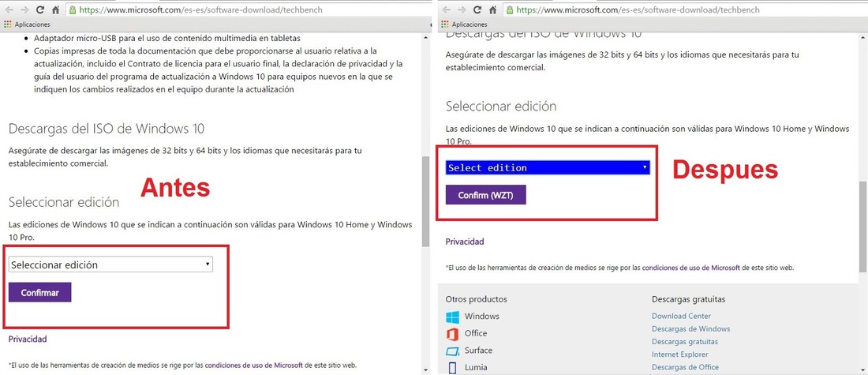Open 'condiciones de uso de Microsoft' link, left window

[x=254, y=365]
